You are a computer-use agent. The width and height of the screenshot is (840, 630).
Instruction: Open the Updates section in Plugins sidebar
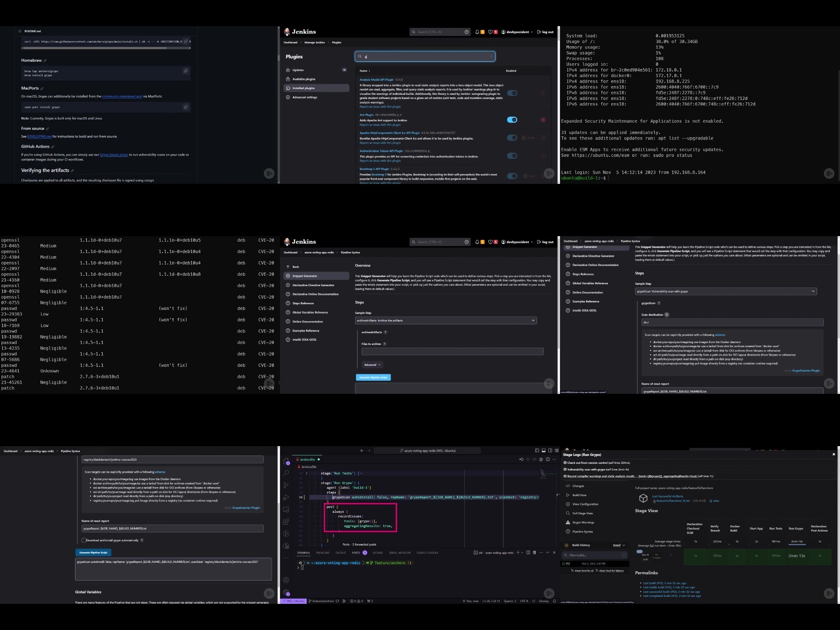pyautogui.click(x=298, y=70)
